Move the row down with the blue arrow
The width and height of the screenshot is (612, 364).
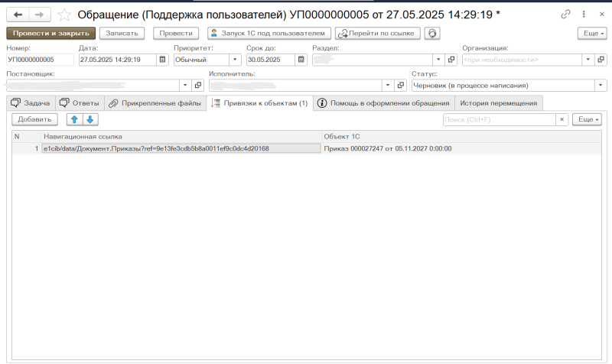point(90,119)
